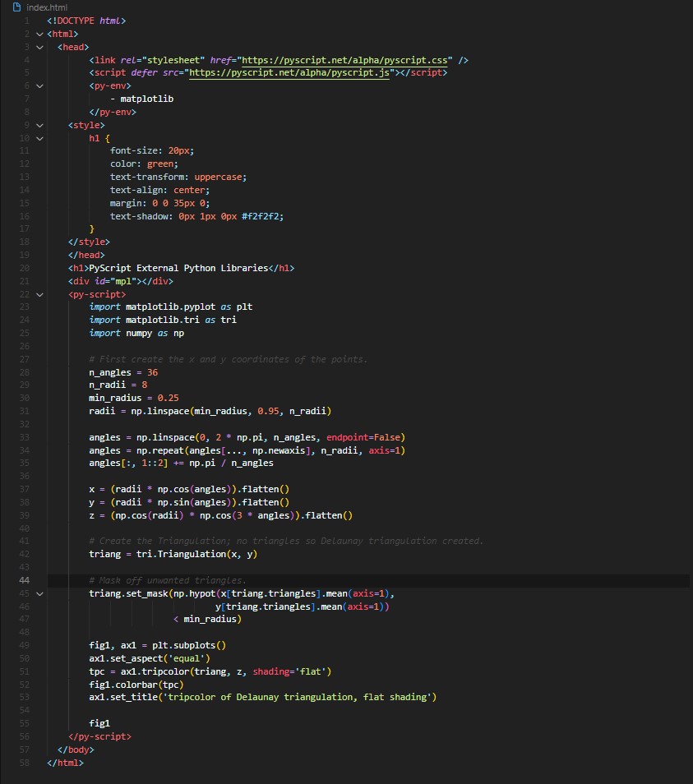The width and height of the screenshot is (693, 784).
Task: Click the closing '</py-script>' tag
Action: tap(99, 736)
